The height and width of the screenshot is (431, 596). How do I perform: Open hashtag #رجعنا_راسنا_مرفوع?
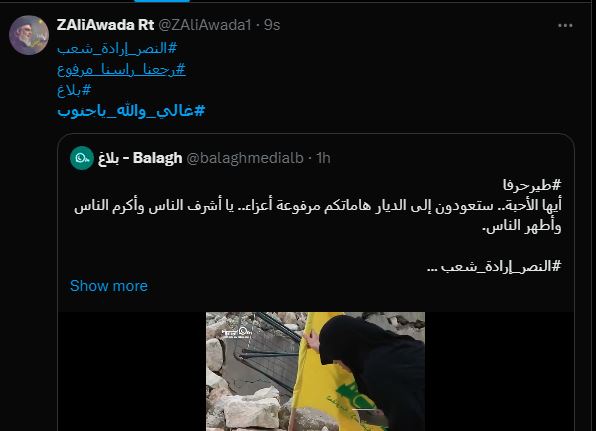(x=121, y=70)
